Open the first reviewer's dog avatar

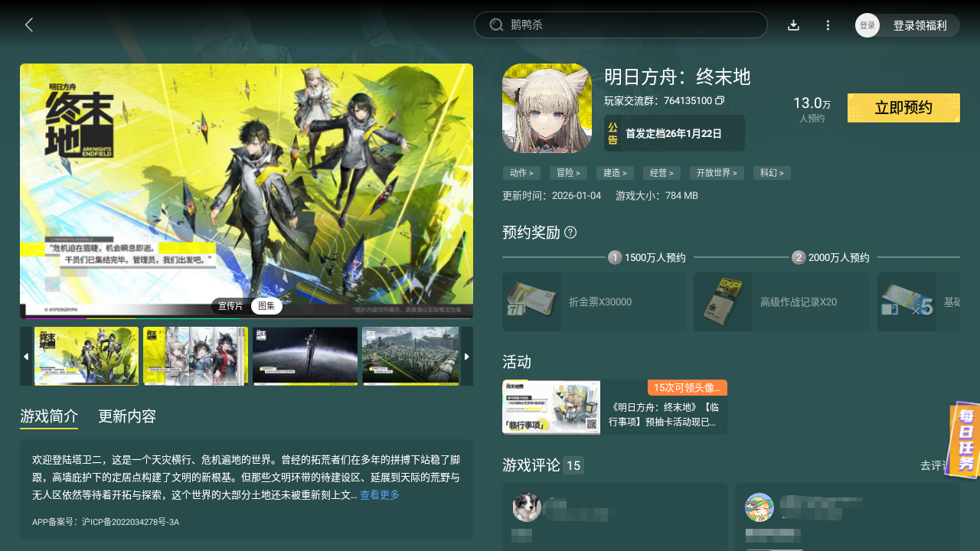coord(527,507)
